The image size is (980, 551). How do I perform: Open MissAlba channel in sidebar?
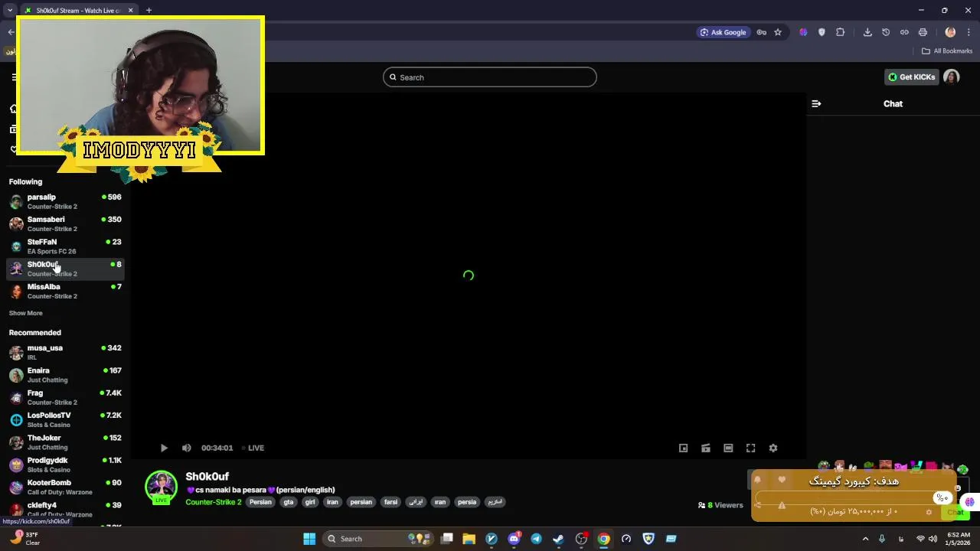(x=65, y=291)
